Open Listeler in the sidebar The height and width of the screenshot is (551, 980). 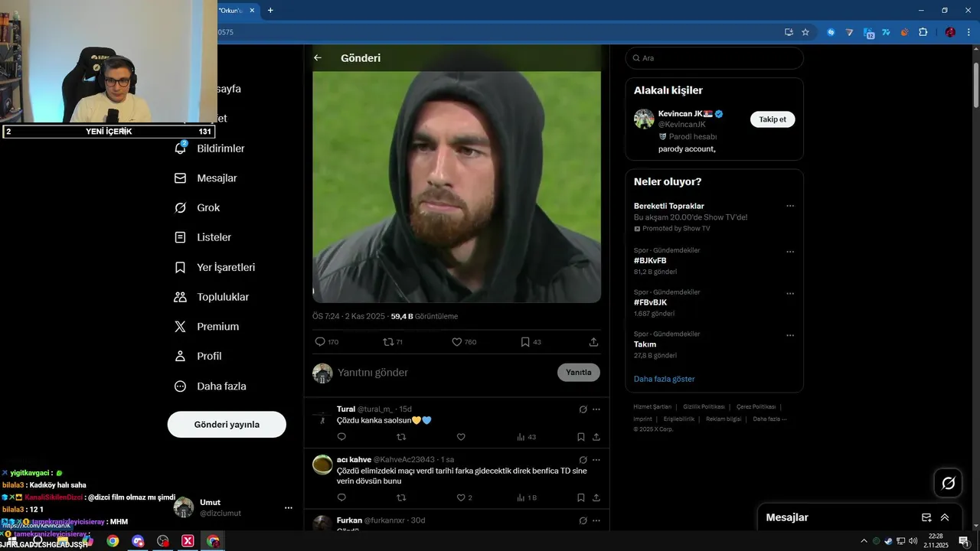click(x=203, y=238)
